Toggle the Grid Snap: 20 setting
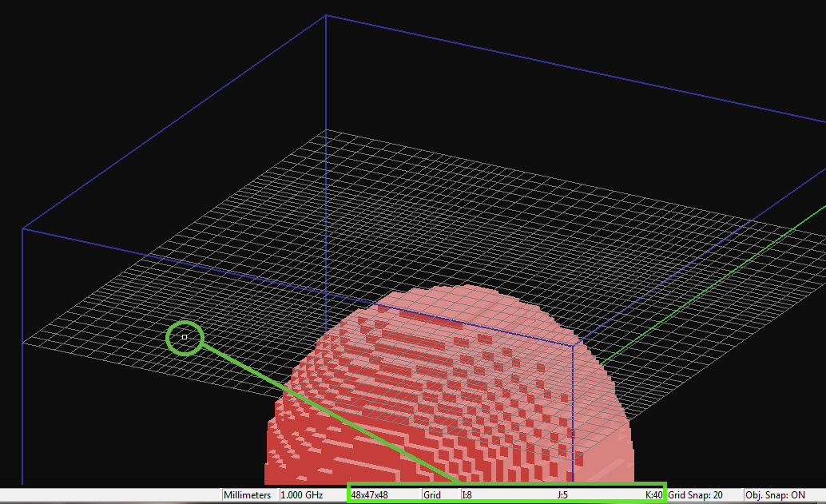The image size is (826, 504). tap(697, 494)
